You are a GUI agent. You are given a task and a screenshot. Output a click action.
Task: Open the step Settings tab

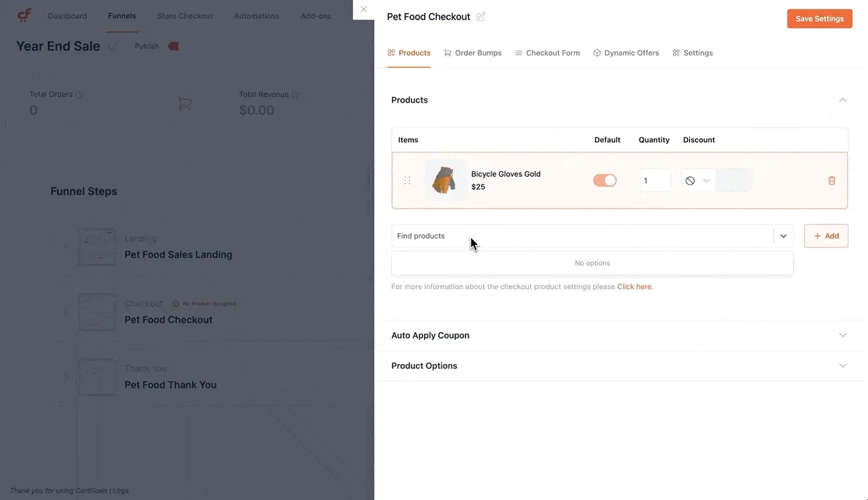coord(693,53)
